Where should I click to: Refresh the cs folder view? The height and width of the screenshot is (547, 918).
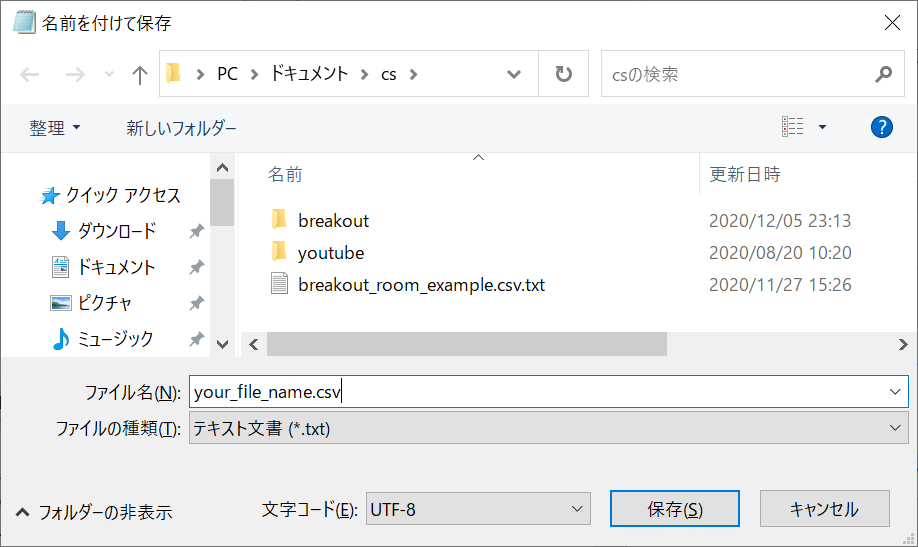click(563, 74)
